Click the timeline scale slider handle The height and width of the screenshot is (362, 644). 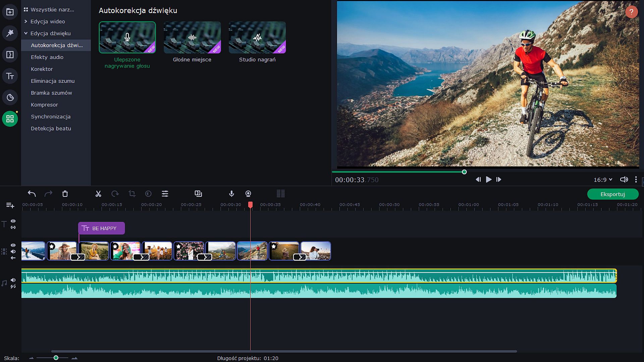pos(56,358)
